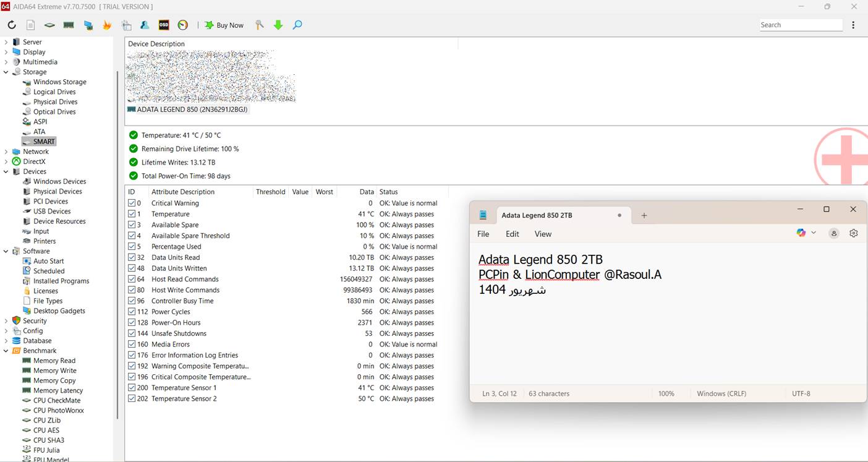Image resolution: width=868 pixels, height=462 pixels.
Task: Expand the Security tree node
Action: pyautogui.click(x=6, y=321)
